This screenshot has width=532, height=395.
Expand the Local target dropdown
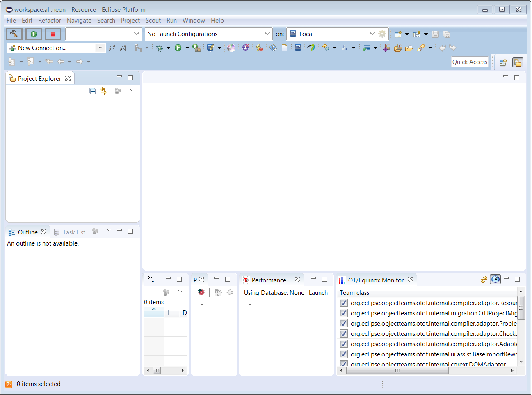point(372,34)
